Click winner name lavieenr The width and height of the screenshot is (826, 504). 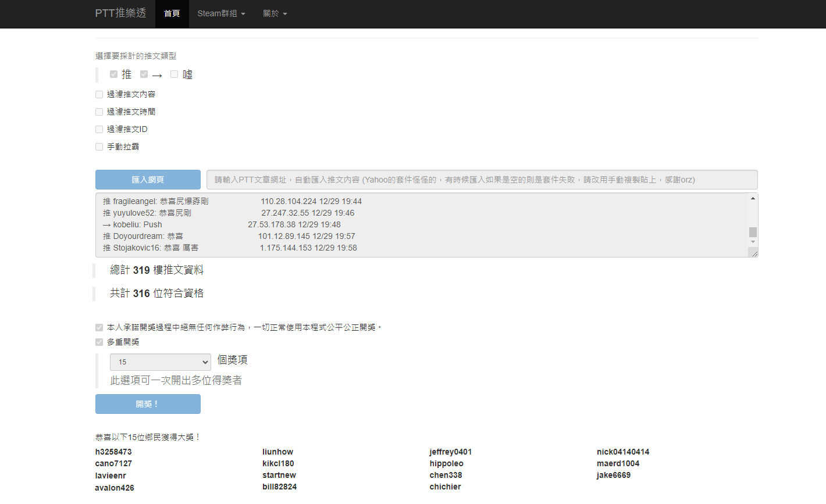(x=111, y=476)
